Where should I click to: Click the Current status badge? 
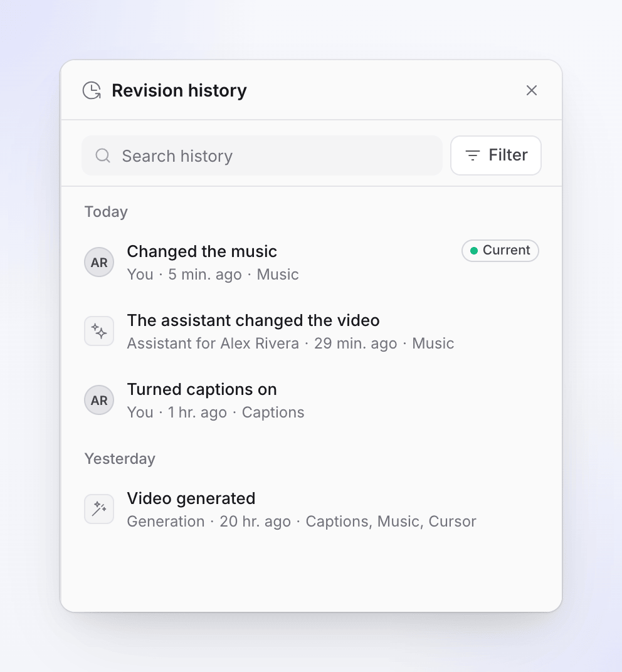click(x=500, y=250)
